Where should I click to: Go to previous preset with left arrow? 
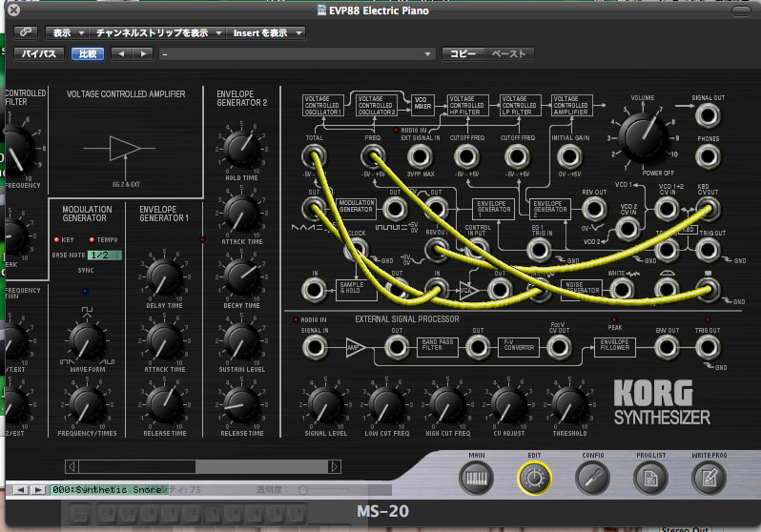(x=121, y=53)
